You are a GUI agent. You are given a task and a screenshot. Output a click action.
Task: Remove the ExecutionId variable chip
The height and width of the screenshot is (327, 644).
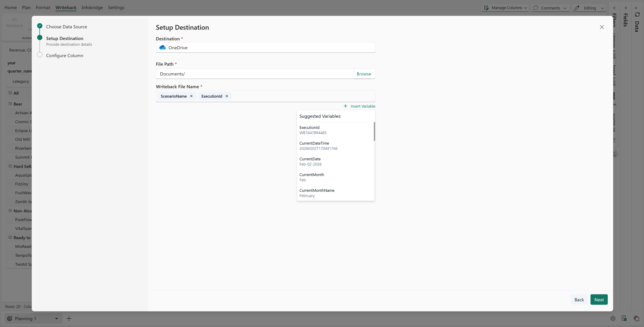[227, 96]
